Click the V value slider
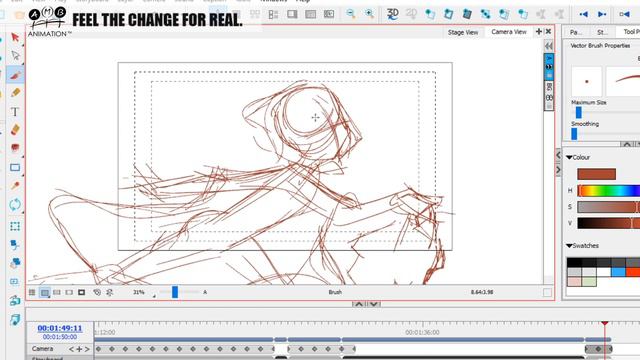The width and height of the screenshot is (640, 360). pos(609,223)
